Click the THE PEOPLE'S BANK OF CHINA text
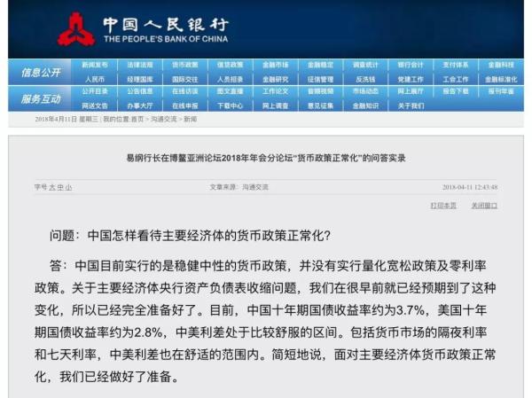Viewport: 532px width, 398px height. tap(166, 39)
